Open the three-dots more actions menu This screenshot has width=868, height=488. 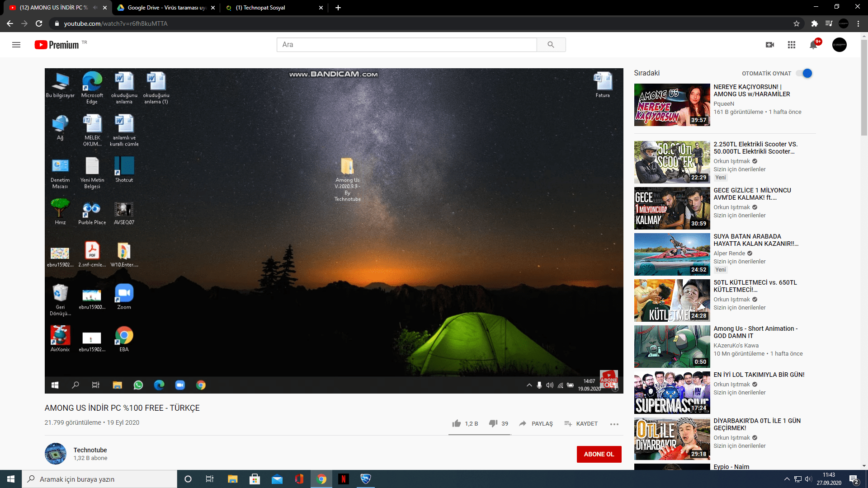(614, 424)
